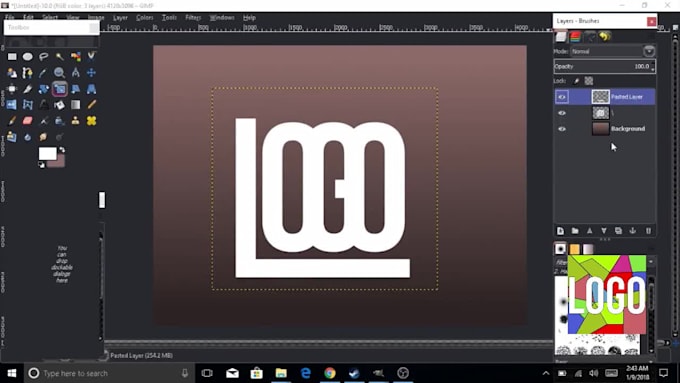
Task: Swap foreground and background colors
Action: pos(62,150)
